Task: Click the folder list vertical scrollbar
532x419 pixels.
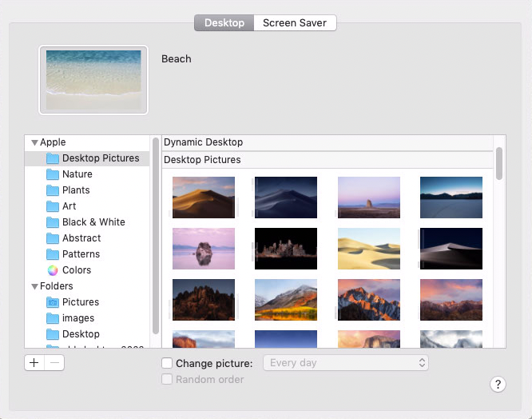Action: coord(156,236)
